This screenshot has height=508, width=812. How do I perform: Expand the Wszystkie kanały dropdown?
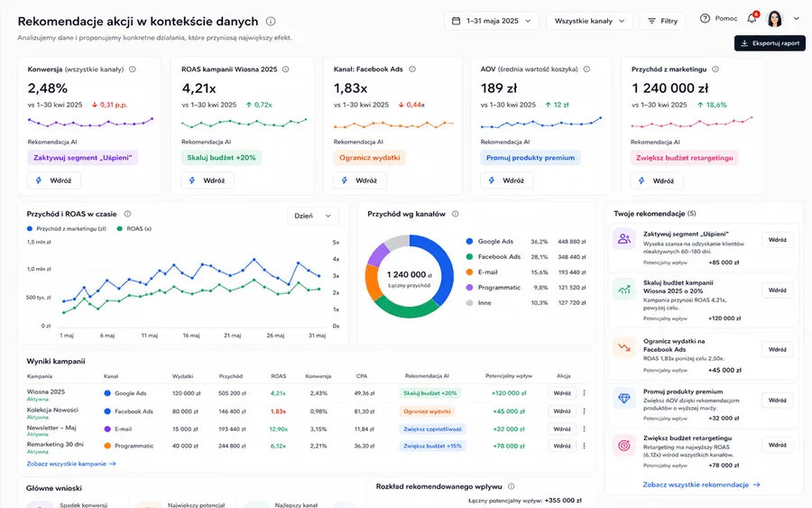click(x=589, y=22)
